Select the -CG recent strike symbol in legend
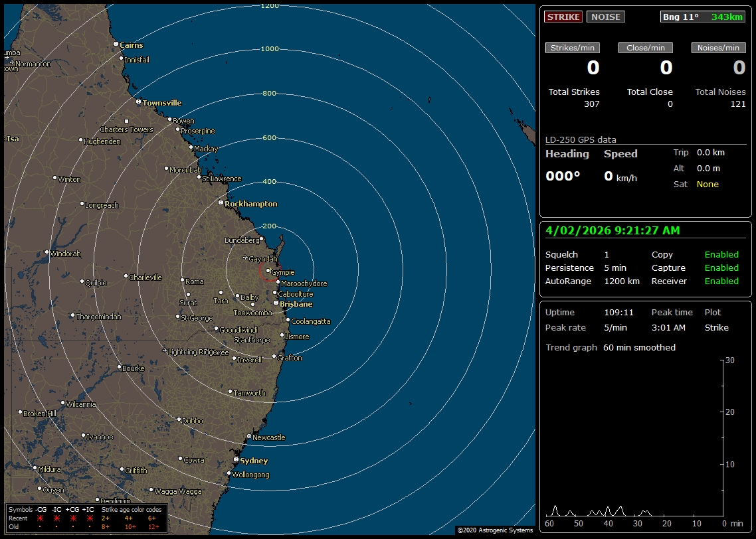 pyautogui.click(x=40, y=518)
